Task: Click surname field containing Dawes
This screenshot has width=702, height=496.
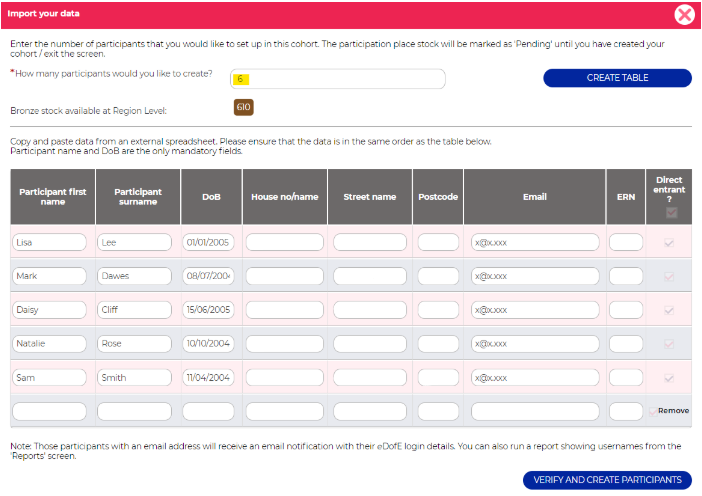Action: (x=135, y=276)
